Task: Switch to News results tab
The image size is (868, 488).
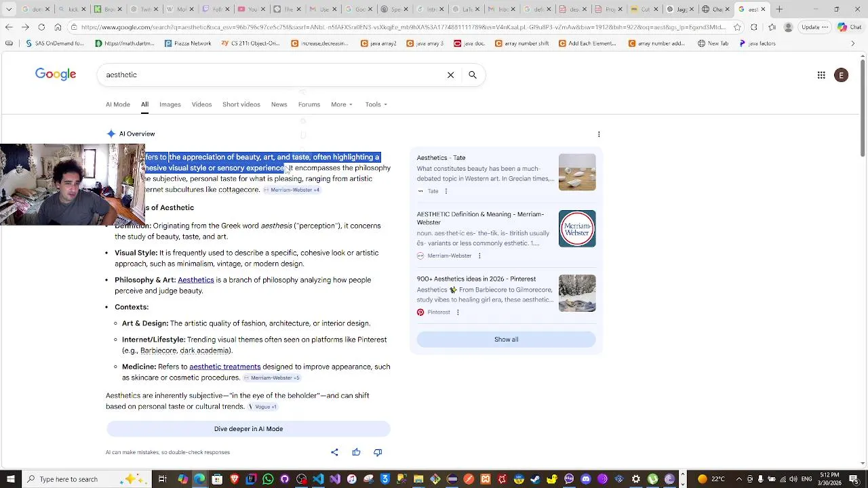Action: [x=279, y=104]
